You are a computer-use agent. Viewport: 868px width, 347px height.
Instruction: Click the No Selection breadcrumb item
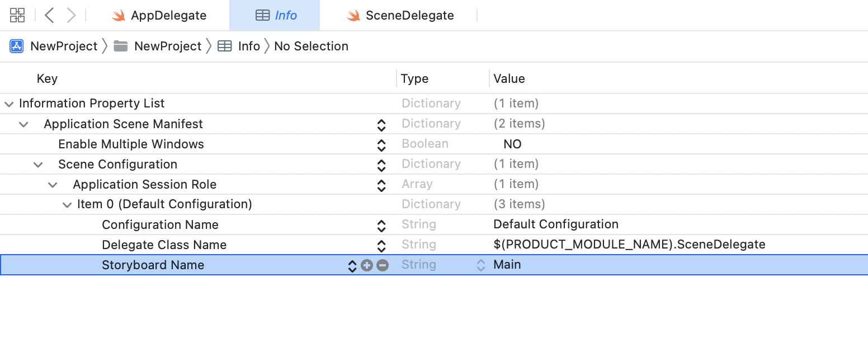point(311,46)
